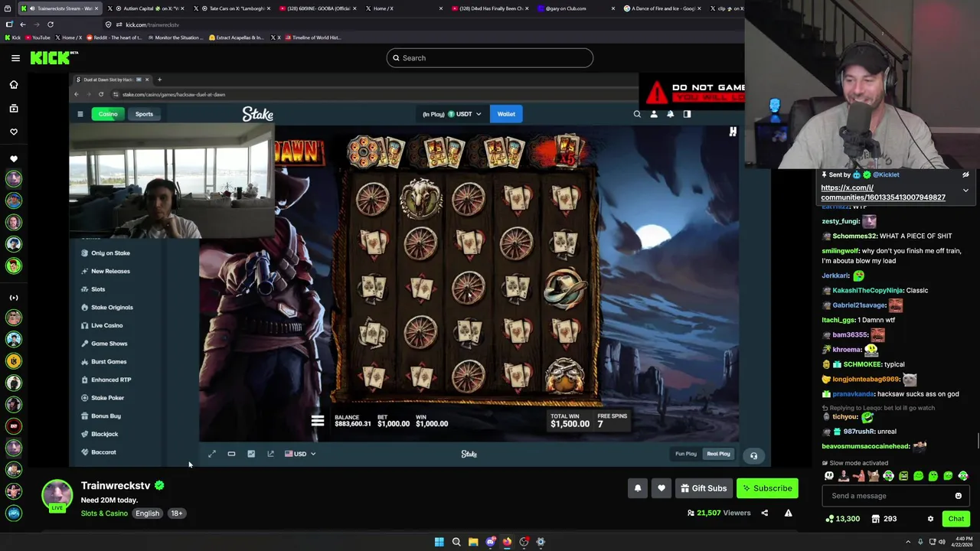Share the stream via the share icon
Image resolution: width=980 pixels, height=551 pixels.
(764, 513)
